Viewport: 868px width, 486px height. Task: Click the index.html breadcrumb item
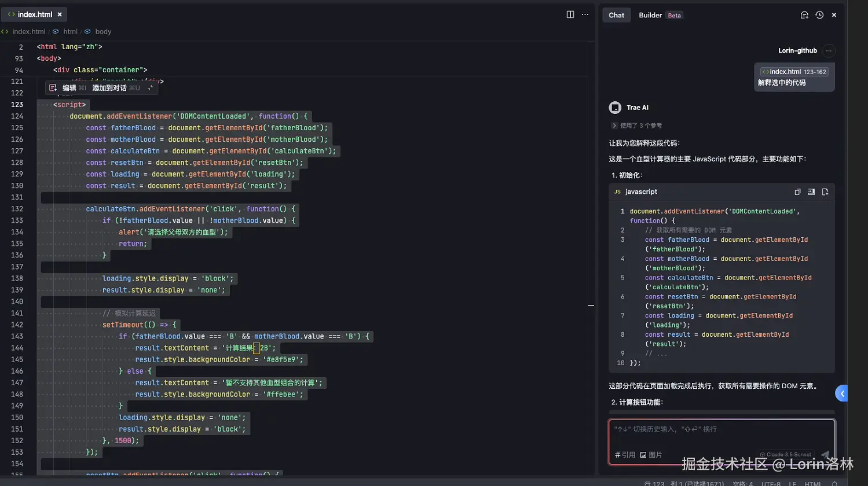[x=28, y=32]
